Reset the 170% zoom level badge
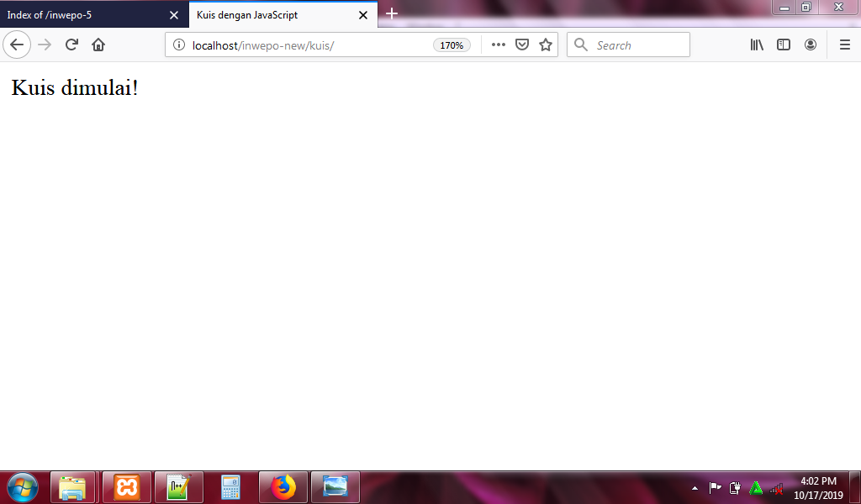The height and width of the screenshot is (504, 861). pyautogui.click(x=452, y=45)
